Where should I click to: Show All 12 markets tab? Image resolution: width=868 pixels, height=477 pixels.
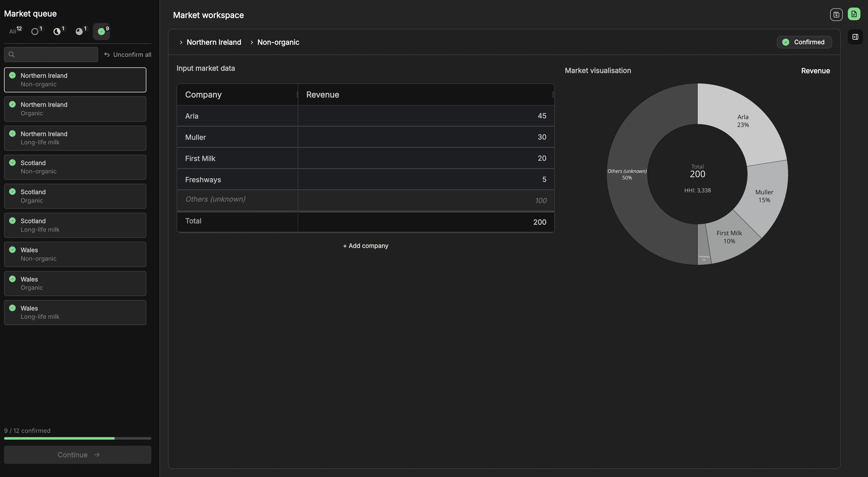coord(15,31)
